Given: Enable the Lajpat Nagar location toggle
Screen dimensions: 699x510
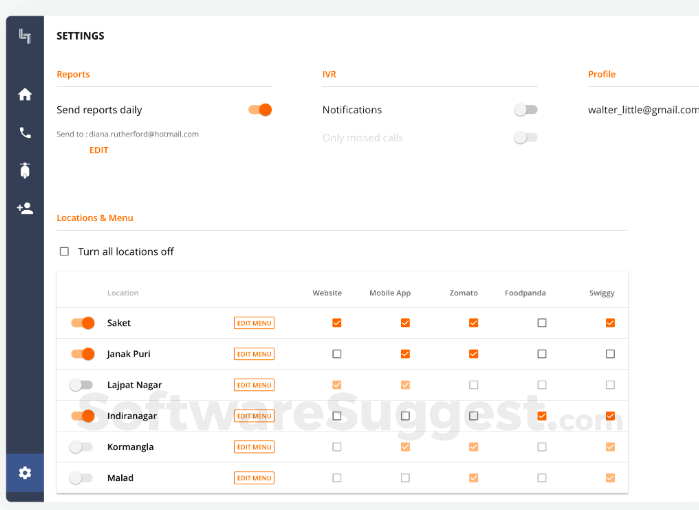Looking at the screenshot, I should tap(81, 385).
